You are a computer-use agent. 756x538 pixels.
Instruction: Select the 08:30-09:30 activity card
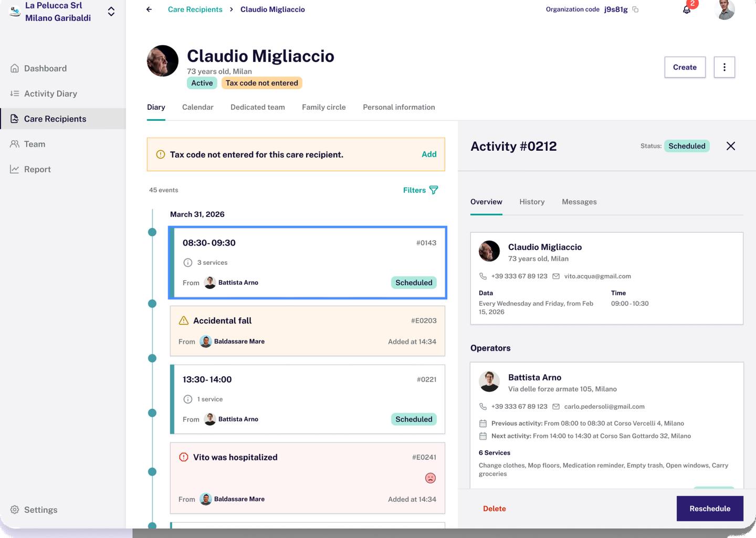pos(308,263)
